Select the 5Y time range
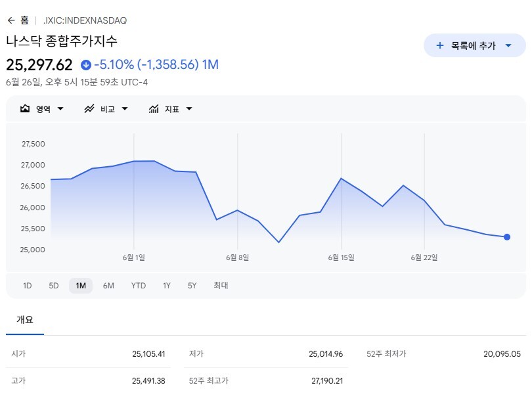This screenshot has height=402, width=532. point(192,286)
